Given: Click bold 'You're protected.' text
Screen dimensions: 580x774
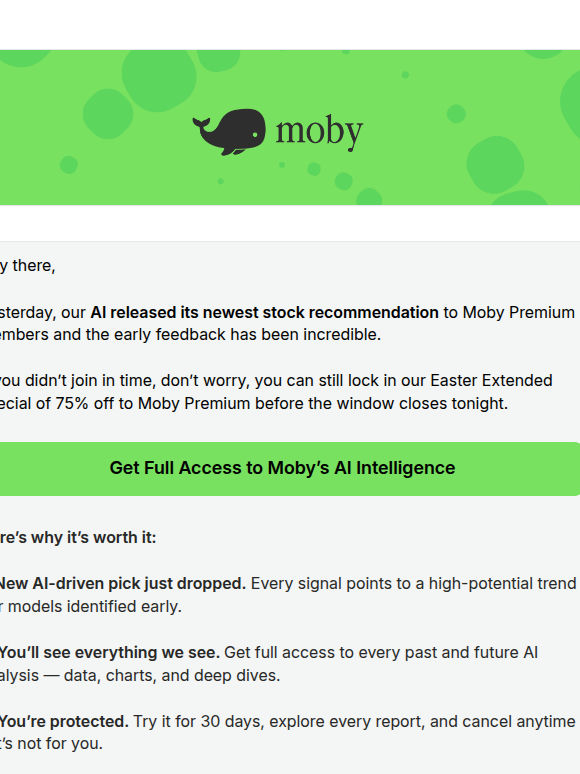Looking at the screenshot, I should coord(64,722).
